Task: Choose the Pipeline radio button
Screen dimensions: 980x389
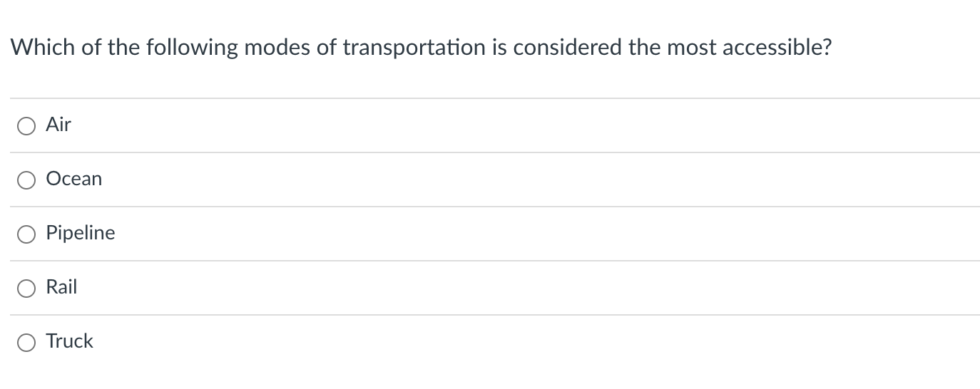Action: coord(26,234)
